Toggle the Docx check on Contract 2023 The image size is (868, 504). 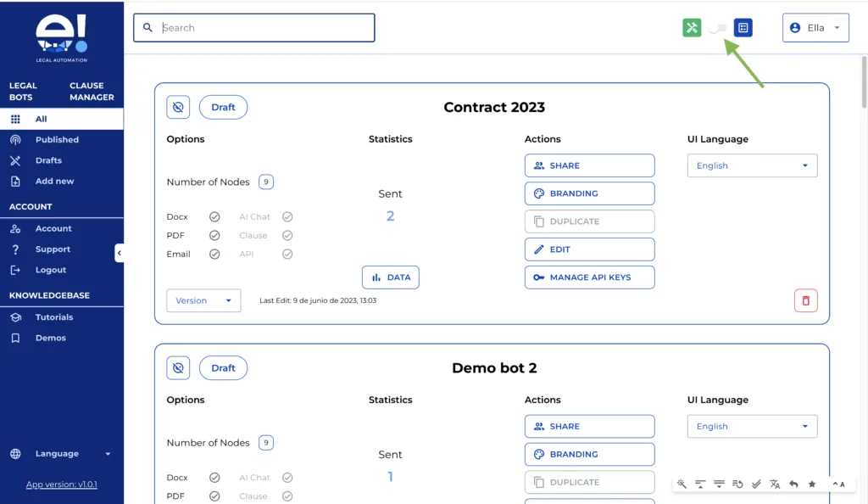coord(214,217)
